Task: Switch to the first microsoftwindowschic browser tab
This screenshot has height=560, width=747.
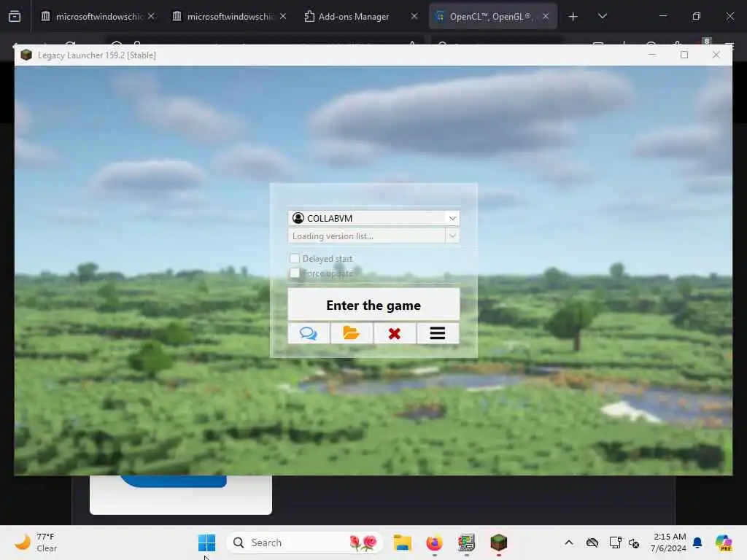Action: click(97, 16)
